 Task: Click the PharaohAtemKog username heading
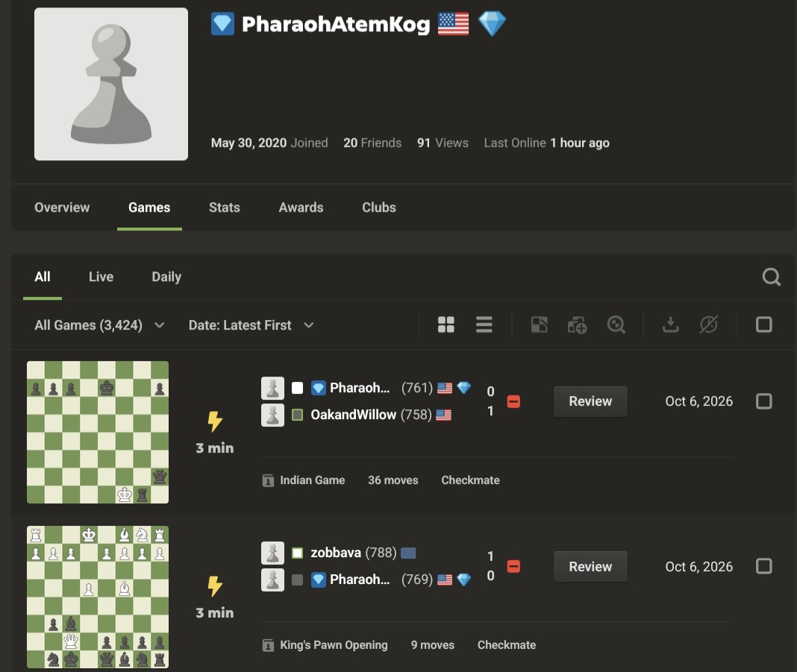(336, 24)
